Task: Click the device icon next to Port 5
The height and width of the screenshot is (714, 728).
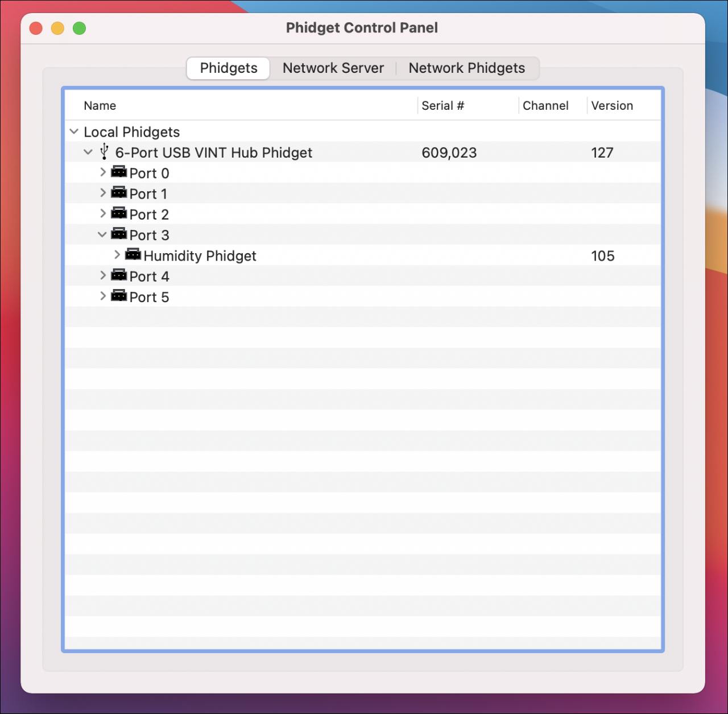Action: (119, 296)
